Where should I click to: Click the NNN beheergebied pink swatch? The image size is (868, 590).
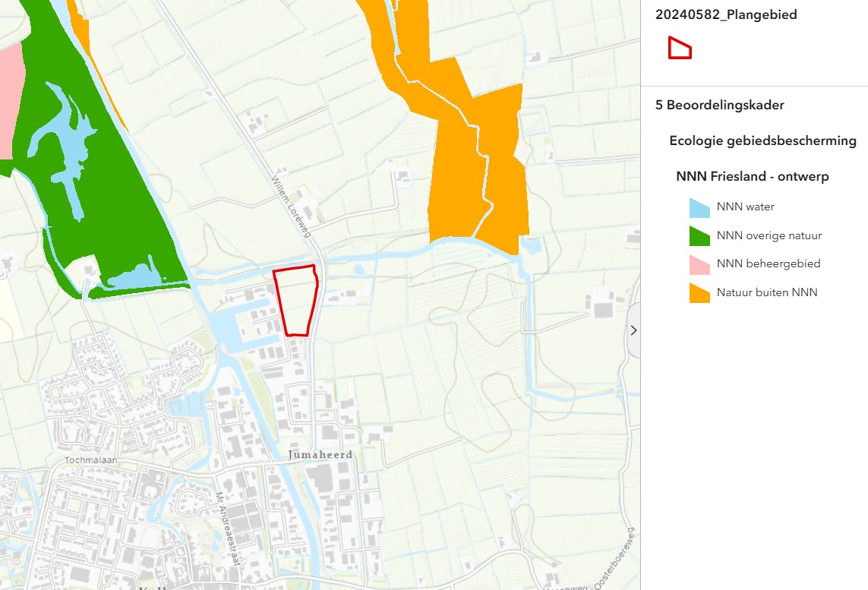[699, 264]
